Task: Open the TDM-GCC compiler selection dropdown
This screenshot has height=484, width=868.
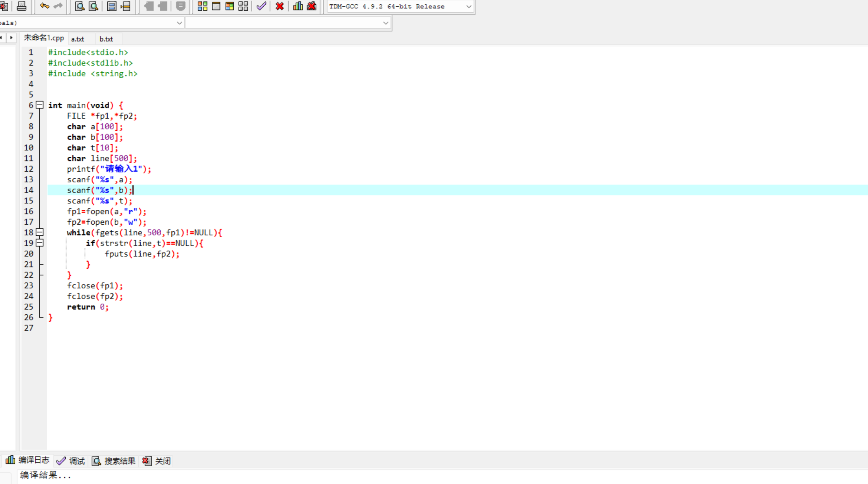Action: point(468,6)
